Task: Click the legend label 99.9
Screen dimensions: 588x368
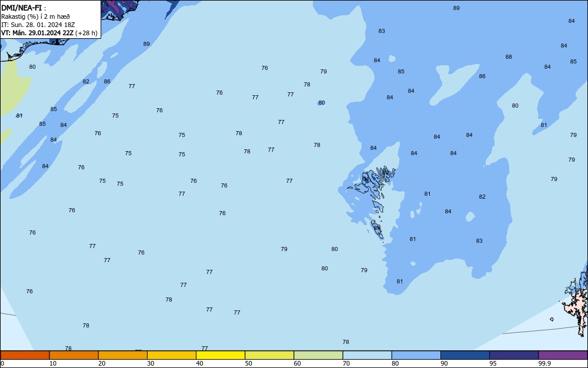Action: (544, 363)
